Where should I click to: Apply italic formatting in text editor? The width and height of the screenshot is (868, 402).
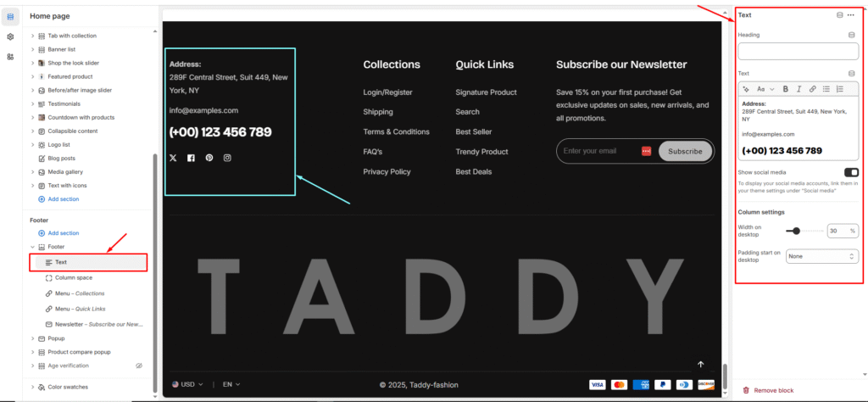798,88
